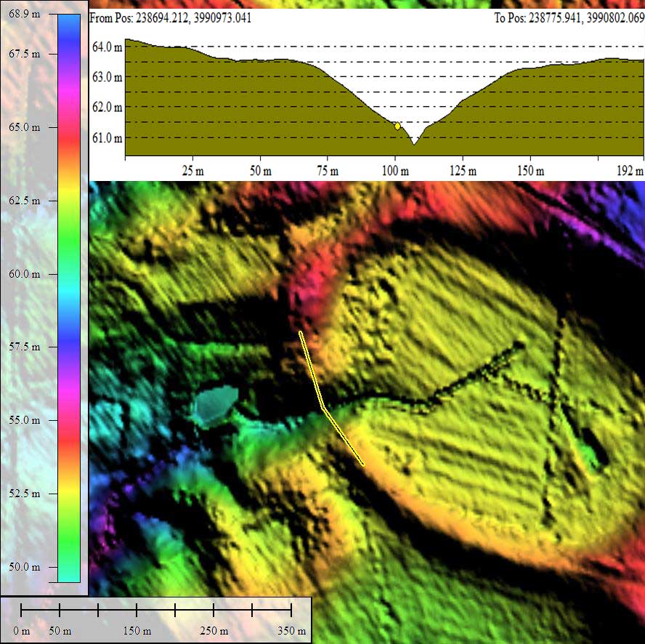Click the '52.5 m' legend label

(25, 494)
